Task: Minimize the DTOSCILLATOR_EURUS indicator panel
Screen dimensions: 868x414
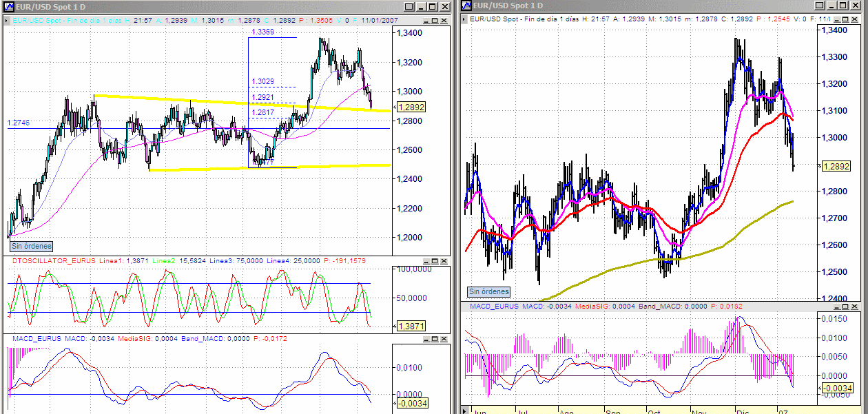Action: pyautogui.click(x=426, y=261)
